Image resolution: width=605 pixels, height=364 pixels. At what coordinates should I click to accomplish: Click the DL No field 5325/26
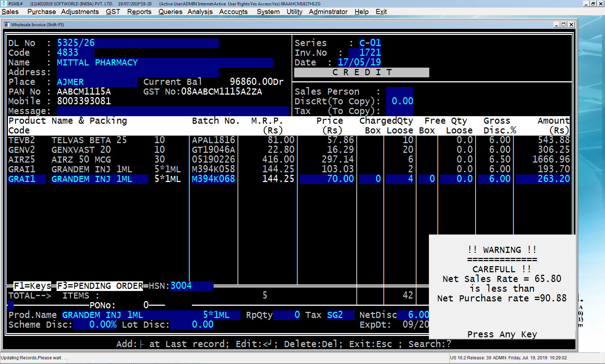[x=138, y=43]
